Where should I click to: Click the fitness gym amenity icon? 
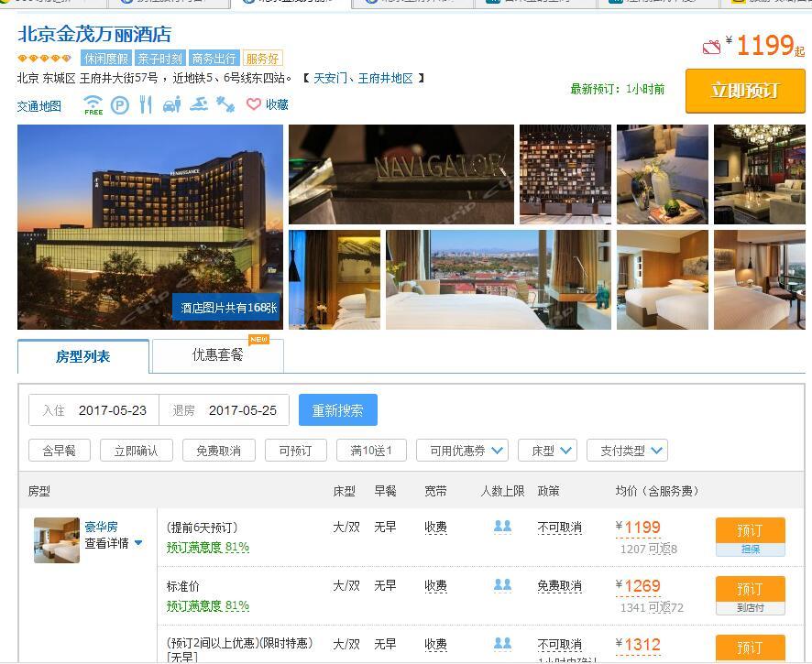point(225,104)
